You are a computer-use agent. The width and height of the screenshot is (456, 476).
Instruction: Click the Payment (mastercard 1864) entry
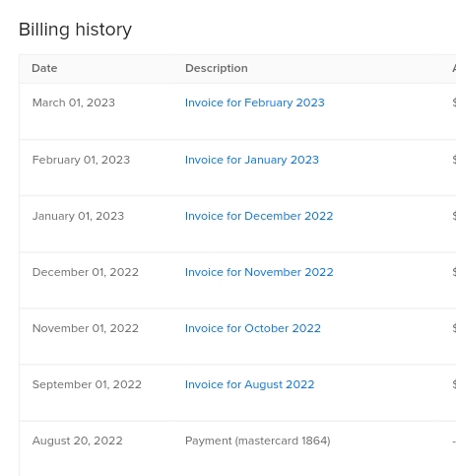tap(258, 441)
